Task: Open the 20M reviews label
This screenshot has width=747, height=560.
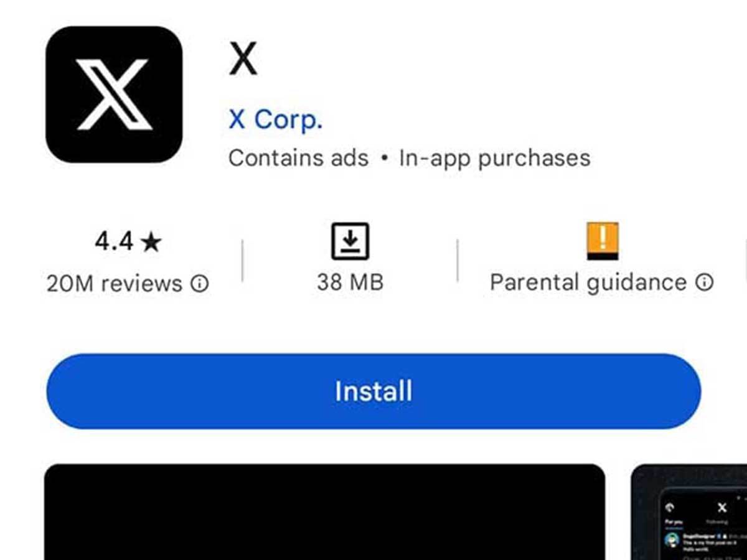Action: pyautogui.click(x=115, y=284)
